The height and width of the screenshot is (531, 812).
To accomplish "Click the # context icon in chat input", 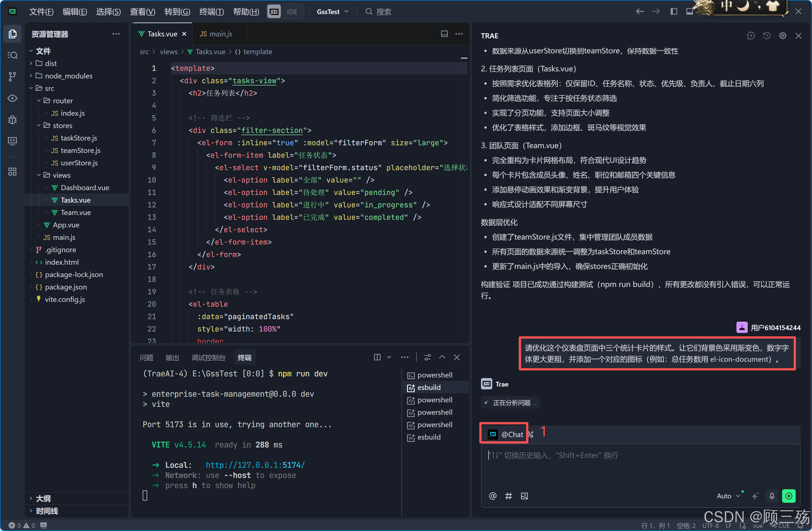I will tap(508, 496).
